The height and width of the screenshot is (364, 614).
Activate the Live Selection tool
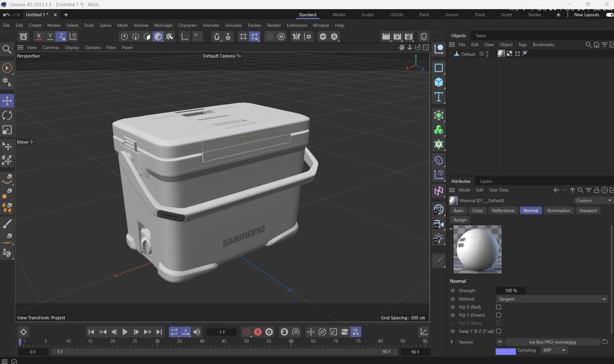[x=7, y=68]
